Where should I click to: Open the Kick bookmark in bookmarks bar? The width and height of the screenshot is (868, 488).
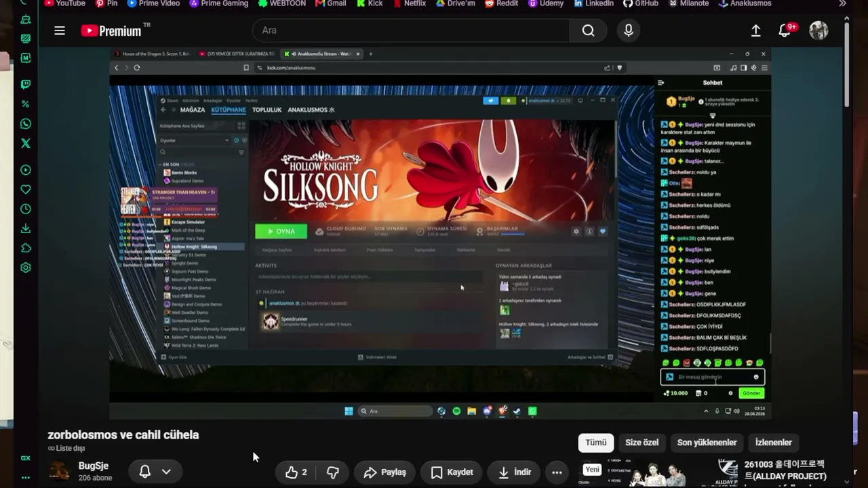[x=369, y=3]
